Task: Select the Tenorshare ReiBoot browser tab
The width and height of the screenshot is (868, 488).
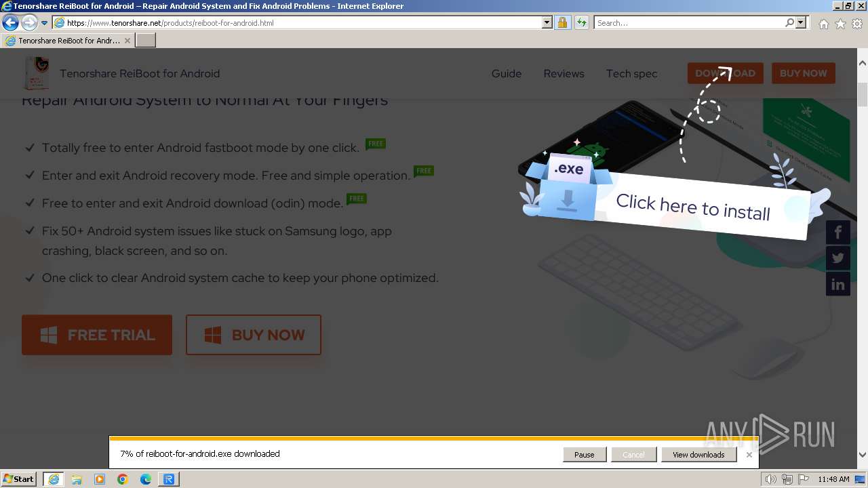Action: 68,41
